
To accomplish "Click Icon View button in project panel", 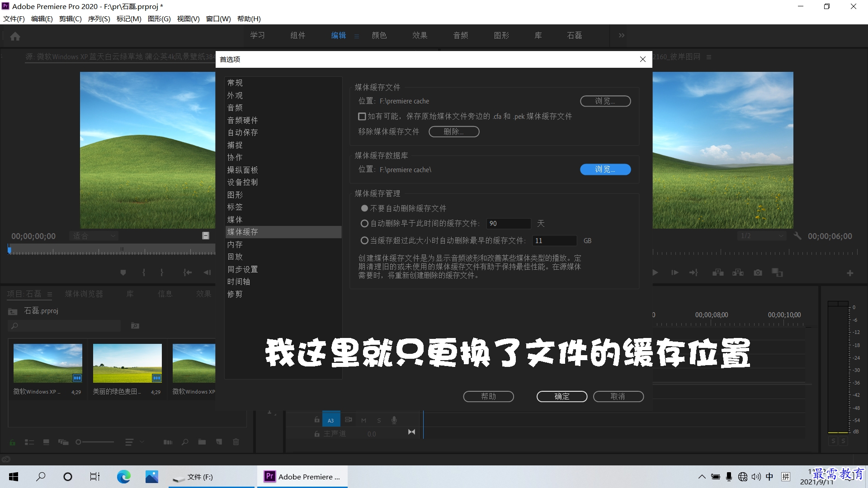I will [x=46, y=442].
